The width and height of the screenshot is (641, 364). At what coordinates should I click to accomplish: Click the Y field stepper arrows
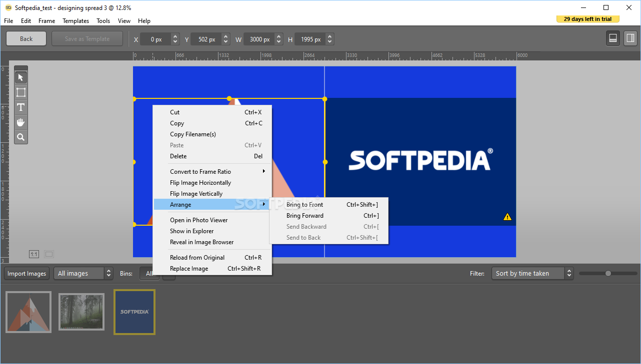226,39
